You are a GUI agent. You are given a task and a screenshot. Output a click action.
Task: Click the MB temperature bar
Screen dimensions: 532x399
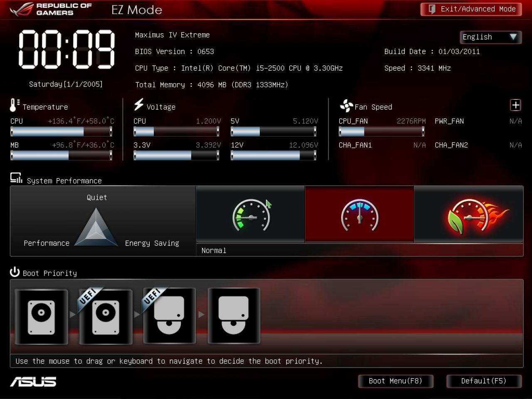(x=61, y=155)
